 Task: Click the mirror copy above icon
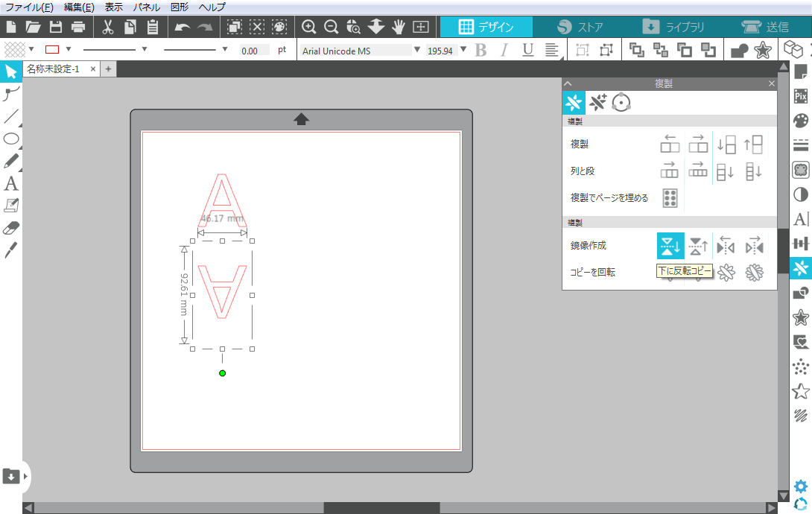[698, 245]
